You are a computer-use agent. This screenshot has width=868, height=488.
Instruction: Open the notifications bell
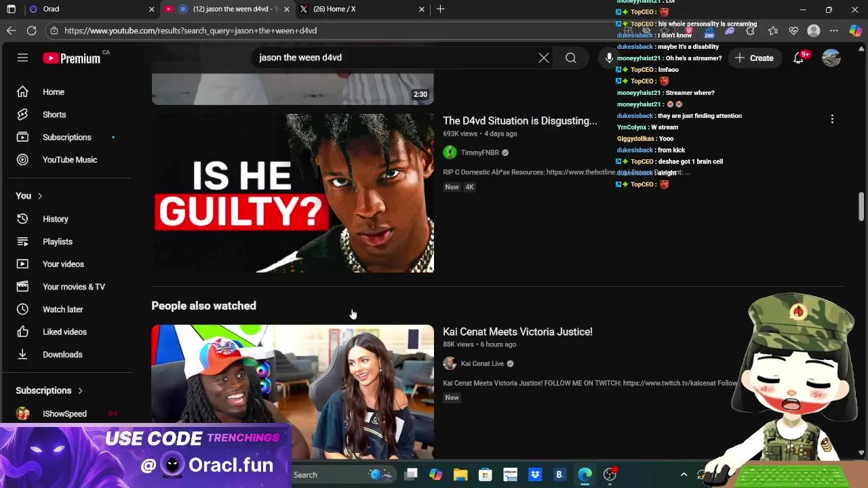pyautogui.click(x=799, y=58)
